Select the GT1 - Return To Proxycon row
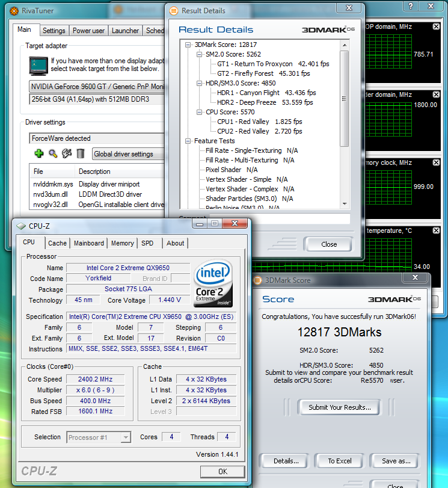Image resolution: width=448 pixels, height=488 pixels. click(273, 64)
